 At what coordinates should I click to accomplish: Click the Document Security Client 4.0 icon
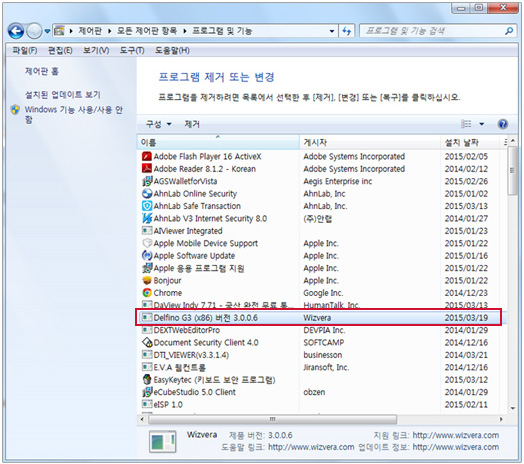click(147, 342)
